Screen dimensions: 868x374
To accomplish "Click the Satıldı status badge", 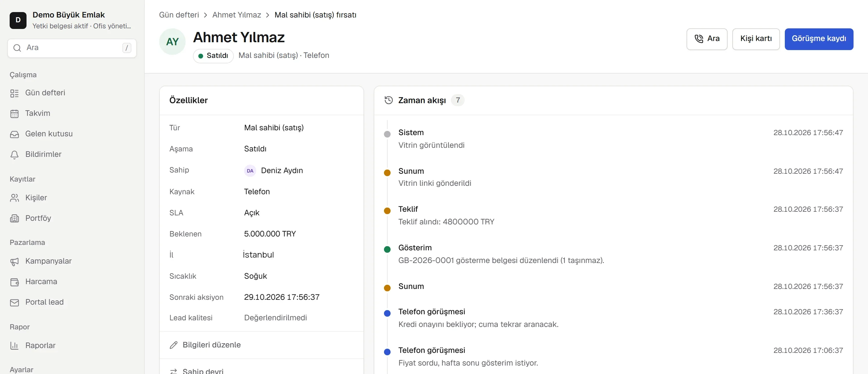I will point(213,55).
